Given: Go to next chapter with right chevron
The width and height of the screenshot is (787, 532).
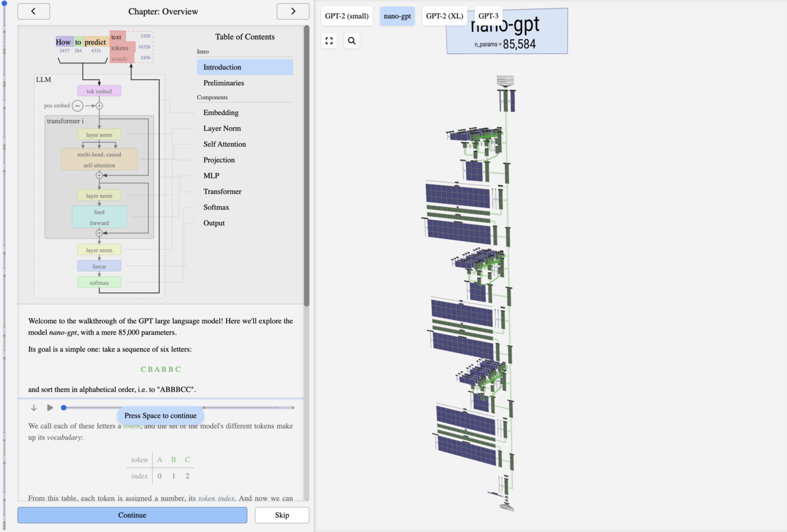Looking at the screenshot, I should 293,11.
